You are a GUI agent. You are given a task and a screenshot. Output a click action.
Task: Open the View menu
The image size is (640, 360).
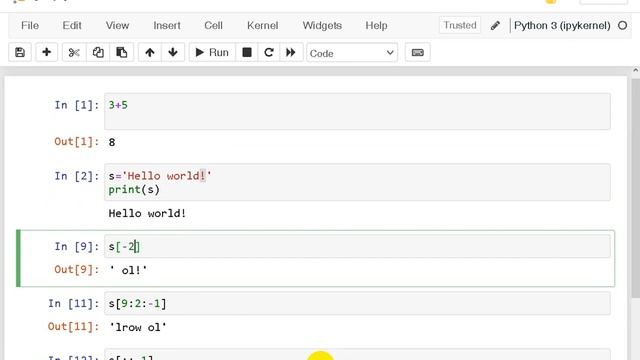[x=117, y=25]
